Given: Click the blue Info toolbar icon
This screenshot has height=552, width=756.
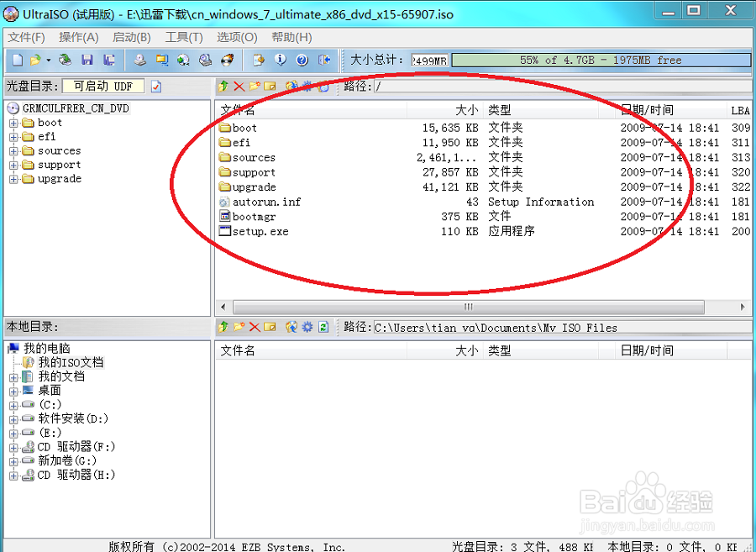Looking at the screenshot, I should tap(280, 60).
